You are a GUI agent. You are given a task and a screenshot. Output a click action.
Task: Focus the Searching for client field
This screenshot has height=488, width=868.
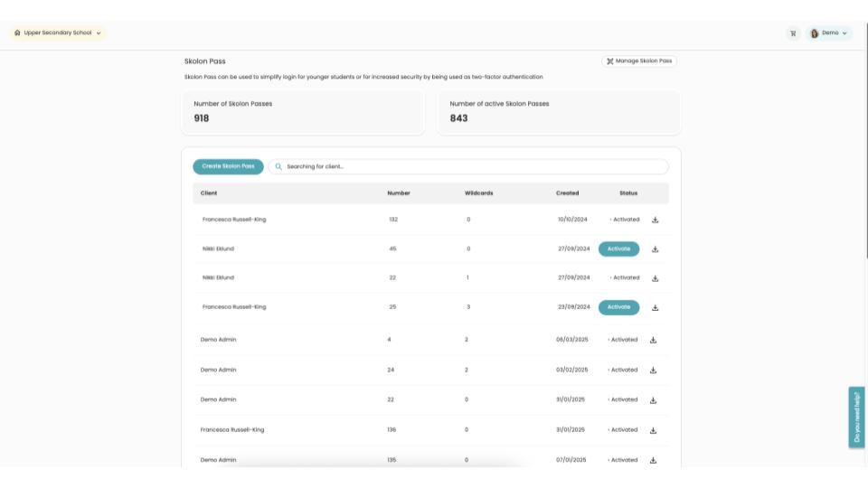(x=470, y=167)
